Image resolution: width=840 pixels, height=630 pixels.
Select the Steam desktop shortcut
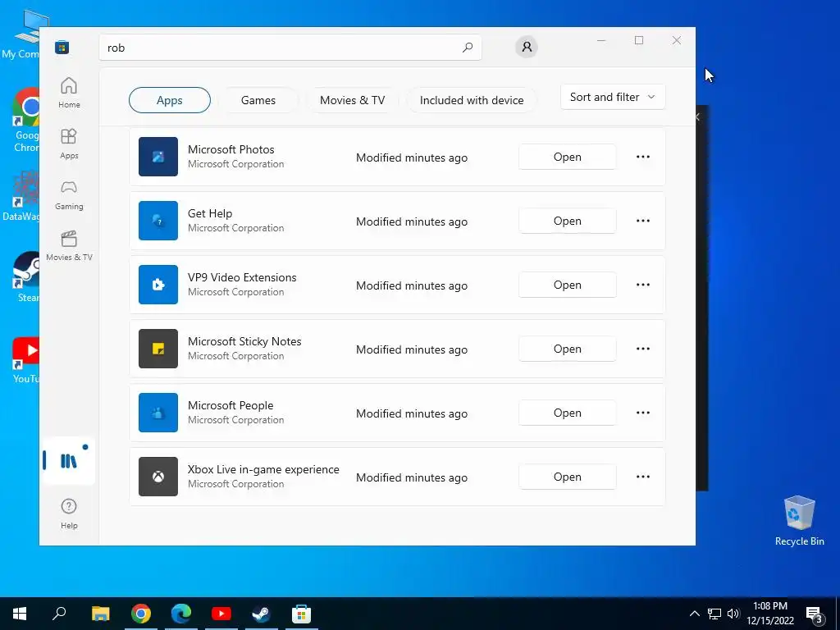(27, 276)
